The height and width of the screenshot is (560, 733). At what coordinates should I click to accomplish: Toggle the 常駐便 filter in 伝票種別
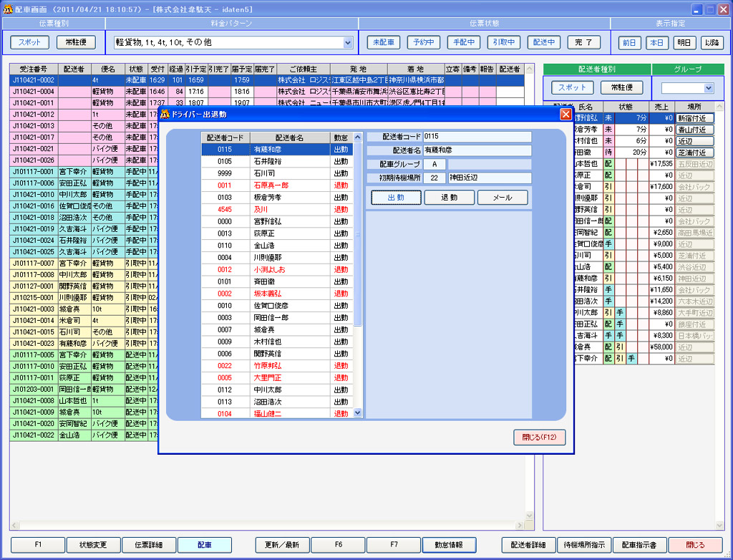click(76, 42)
